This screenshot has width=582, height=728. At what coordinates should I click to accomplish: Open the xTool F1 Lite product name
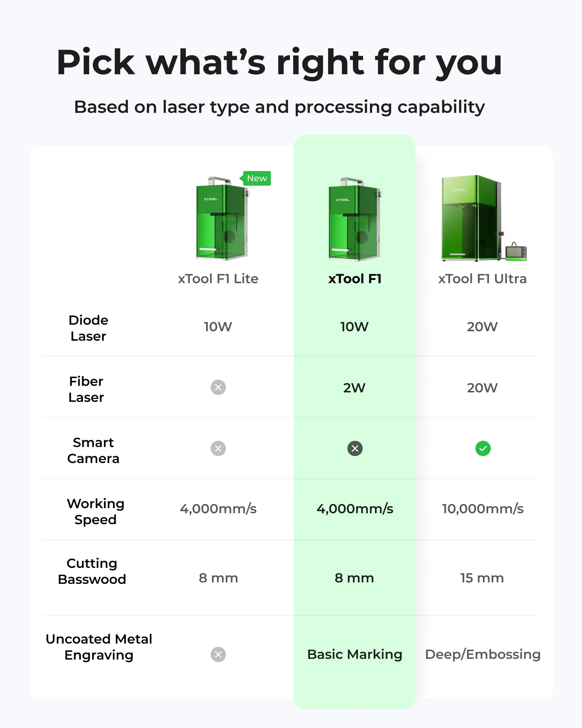pyautogui.click(x=218, y=279)
